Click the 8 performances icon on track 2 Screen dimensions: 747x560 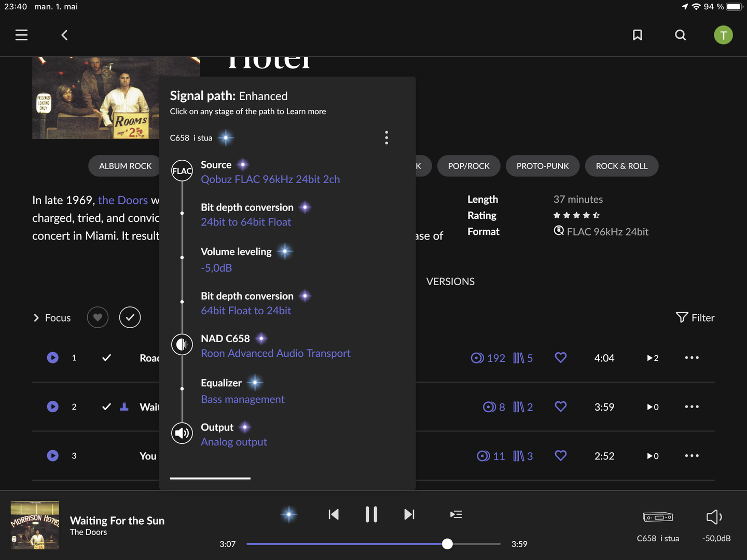pos(494,407)
